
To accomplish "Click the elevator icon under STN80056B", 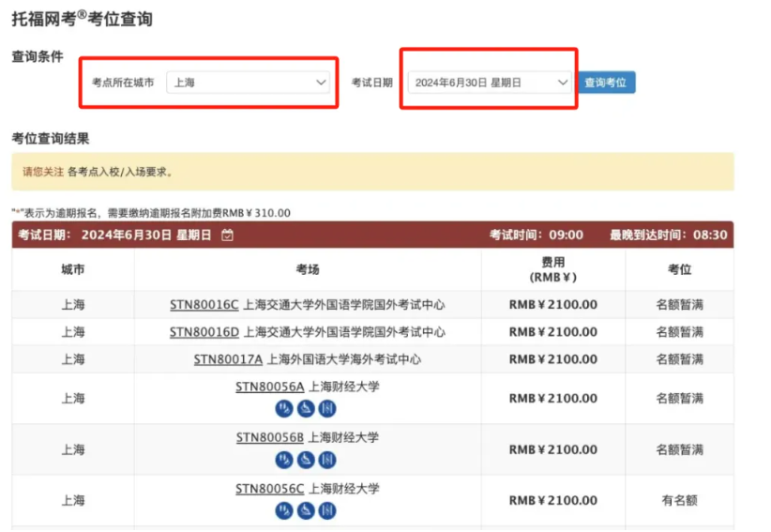I will point(327,460).
